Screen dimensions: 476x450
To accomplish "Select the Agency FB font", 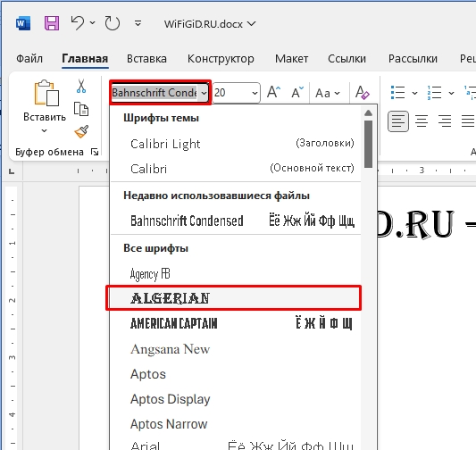I will click(236, 274).
